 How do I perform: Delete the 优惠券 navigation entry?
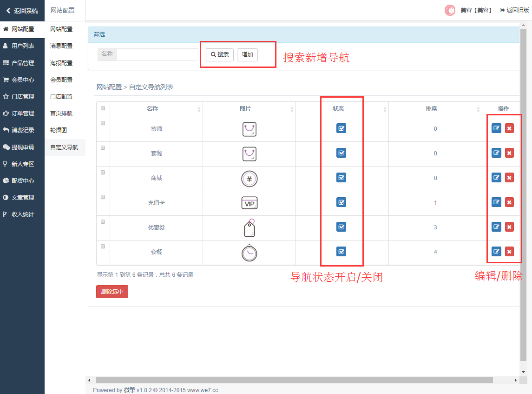coord(509,227)
